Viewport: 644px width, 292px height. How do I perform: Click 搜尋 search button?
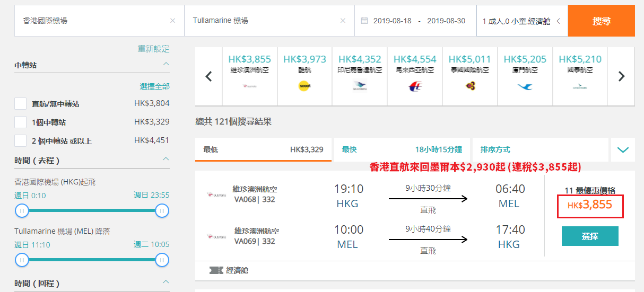pyautogui.click(x=601, y=21)
